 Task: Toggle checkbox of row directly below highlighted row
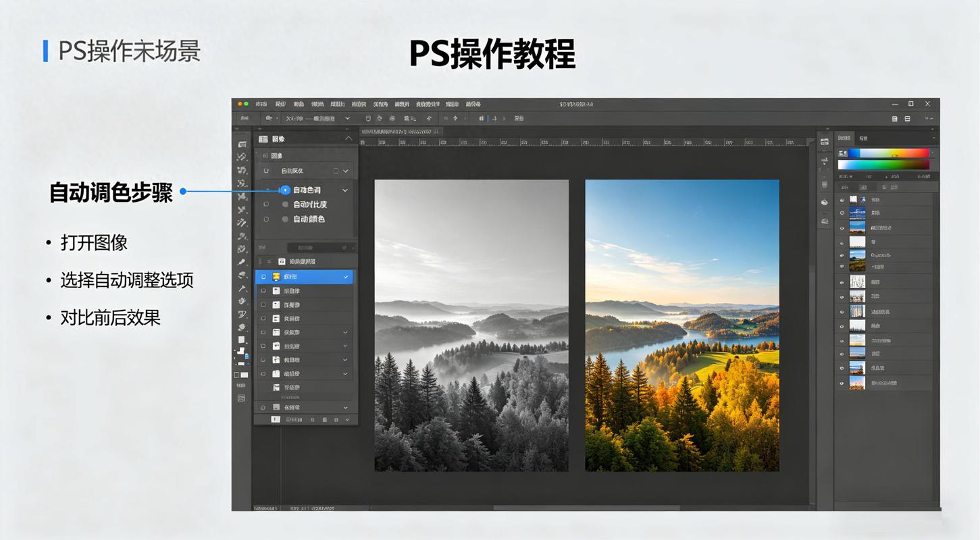[x=263, y=291]
